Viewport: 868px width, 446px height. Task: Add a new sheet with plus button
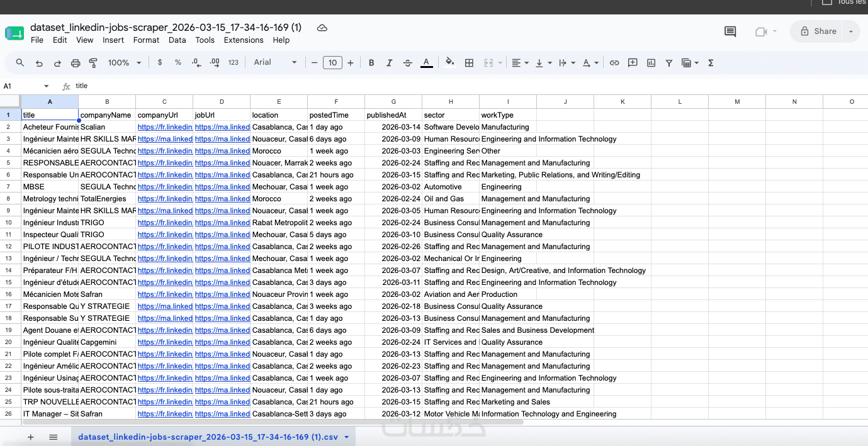point(30,437)
